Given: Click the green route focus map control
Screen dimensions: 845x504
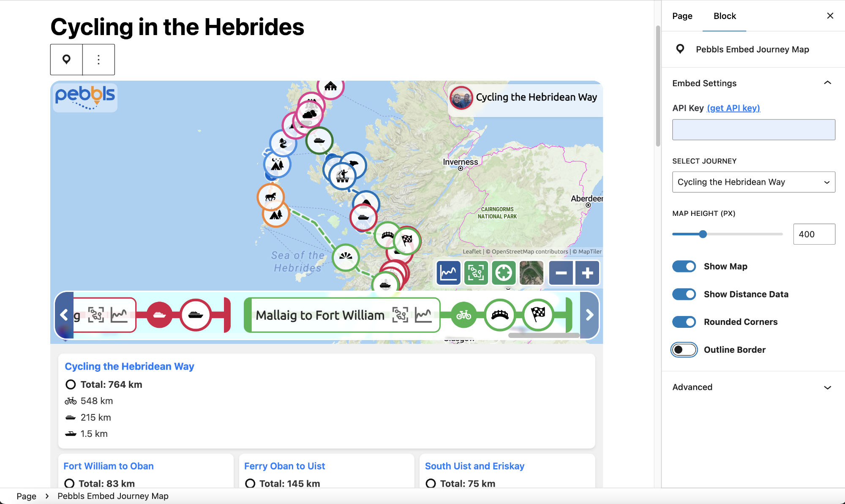Looking at the screenshot, I should pos(476,273).
